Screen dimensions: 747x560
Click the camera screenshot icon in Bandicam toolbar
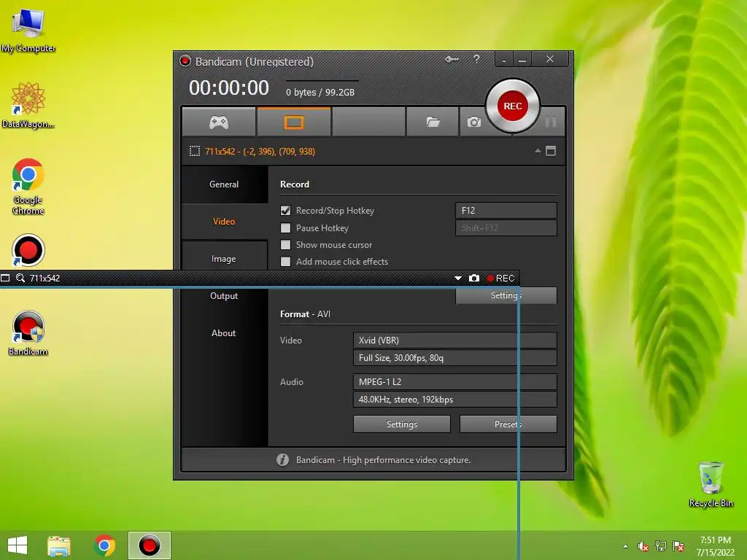tap(473, 122)
